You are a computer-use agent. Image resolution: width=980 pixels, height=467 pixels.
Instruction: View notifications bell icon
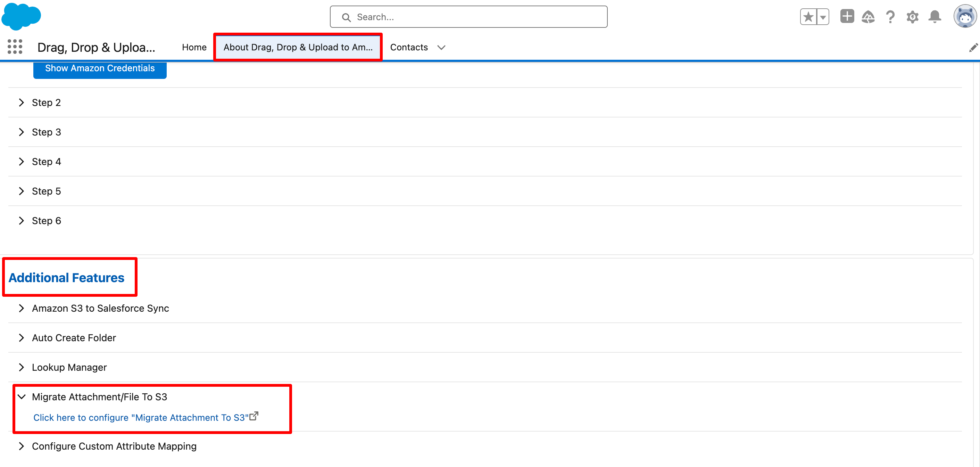tap(935, 17)
